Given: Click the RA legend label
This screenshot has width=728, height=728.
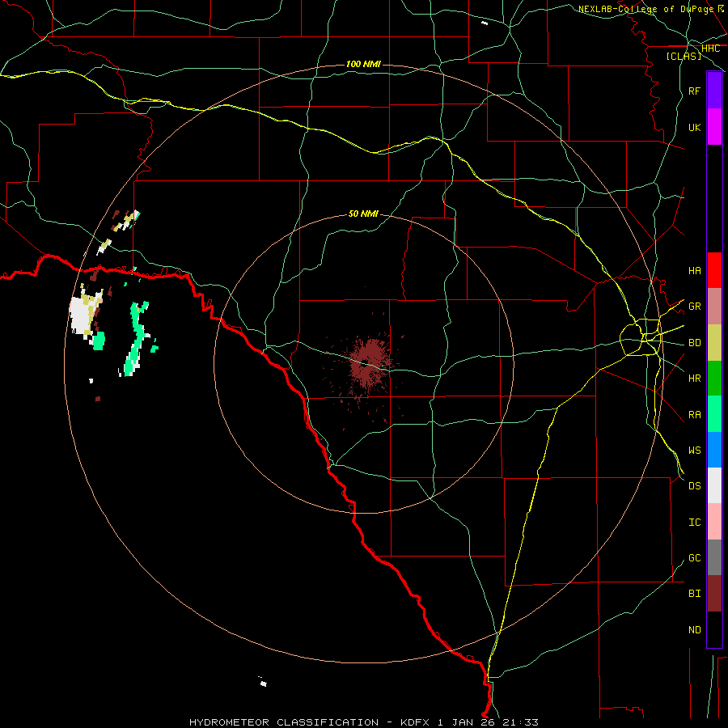Looking at the screenshot, I should point(694,415).
